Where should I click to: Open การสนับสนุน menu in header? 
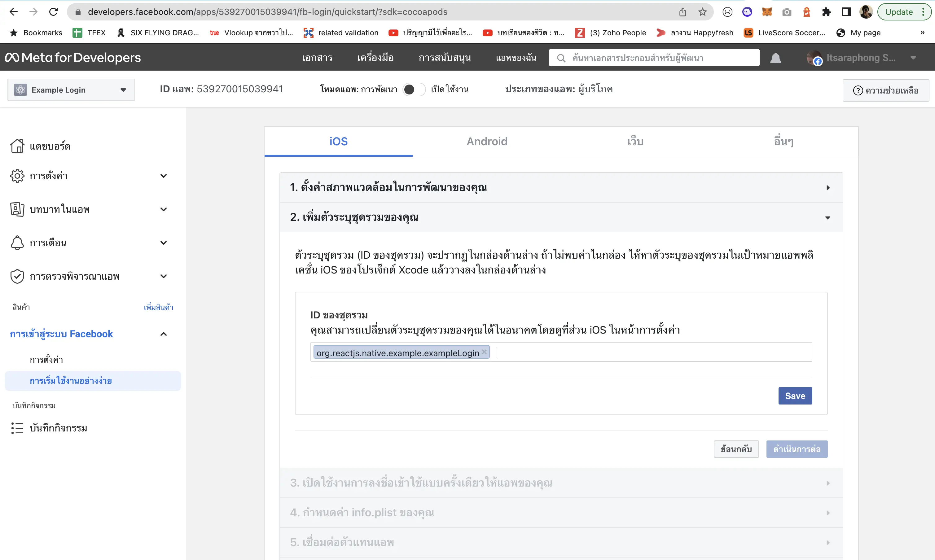pos(445,58)
